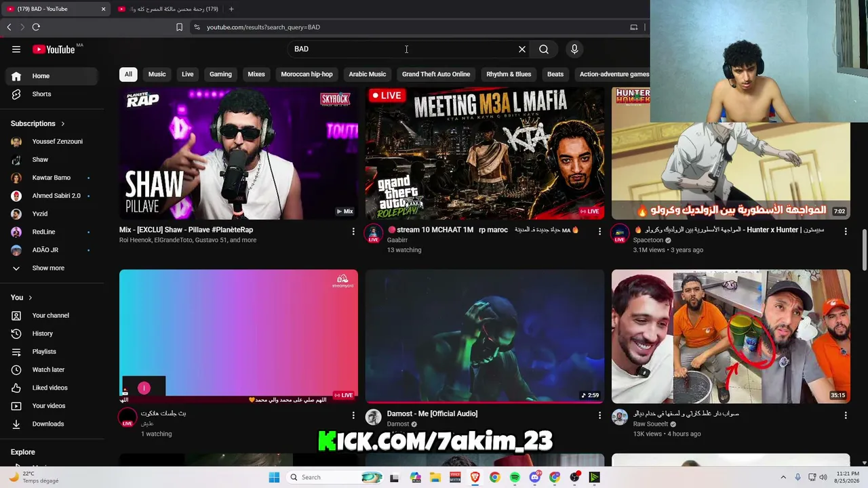Open more options for Hunter x Hunter video
868x488 pixels.
(x=846, y=231)
